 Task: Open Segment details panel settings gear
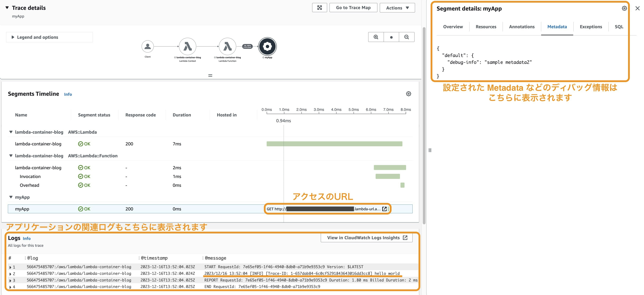click(624, 9)
